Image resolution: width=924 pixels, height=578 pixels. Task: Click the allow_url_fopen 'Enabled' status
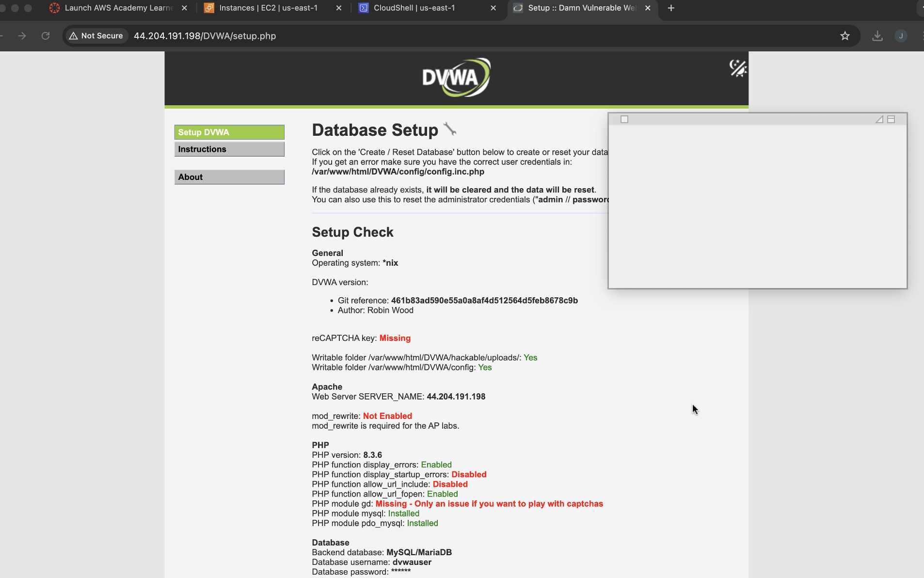click(x=442, y=494)
